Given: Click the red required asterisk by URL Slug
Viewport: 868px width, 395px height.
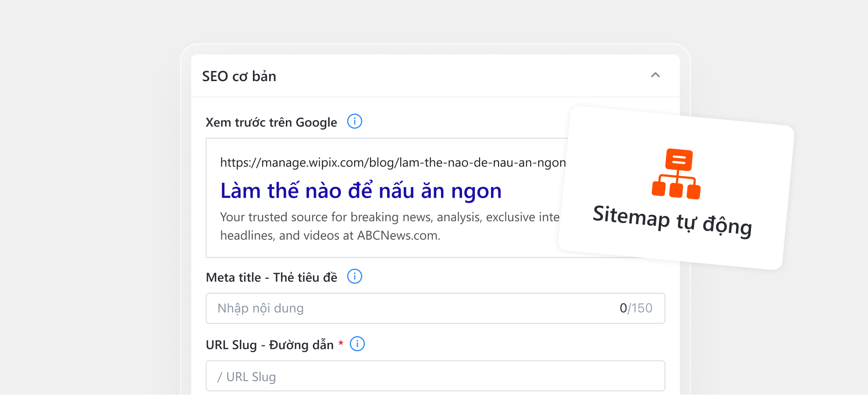Looking at the screenshot, I should pos(341,343).
